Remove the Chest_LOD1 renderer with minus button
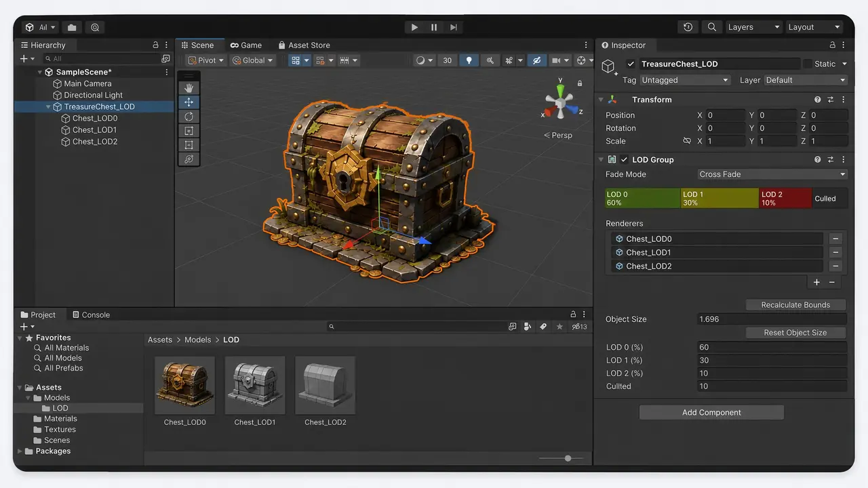The image size is (868, 488). [835, 252]
